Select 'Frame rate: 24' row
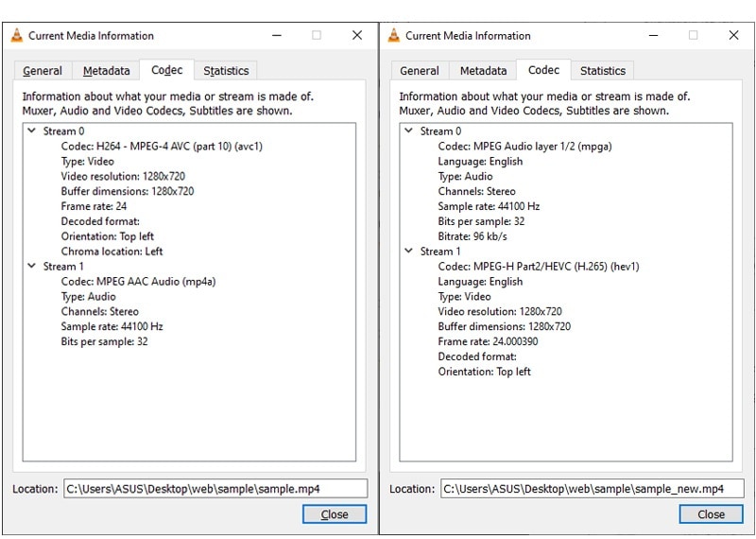 [x=94, y=206]
